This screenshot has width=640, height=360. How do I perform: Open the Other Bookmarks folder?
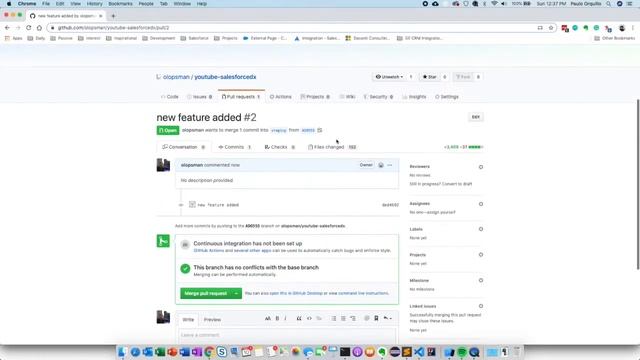click(614, 38)
